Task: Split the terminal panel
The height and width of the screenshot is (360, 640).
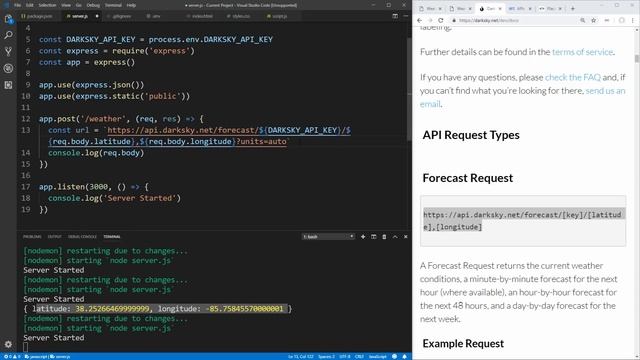Action: (373, 237)
